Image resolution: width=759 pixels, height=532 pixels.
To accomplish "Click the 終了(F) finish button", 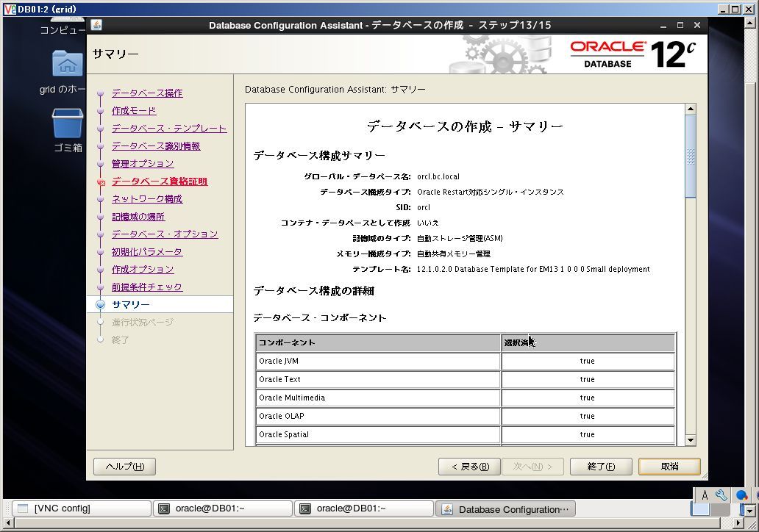I will (x=601, y=467).
